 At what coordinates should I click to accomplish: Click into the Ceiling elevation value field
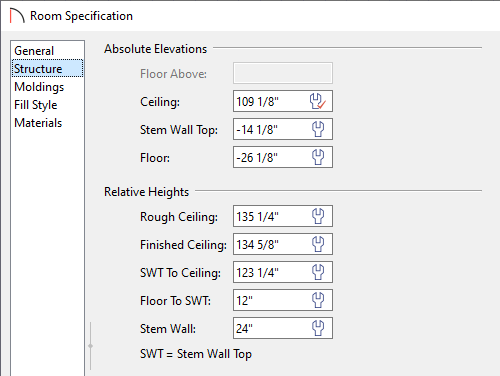point(283,101)
